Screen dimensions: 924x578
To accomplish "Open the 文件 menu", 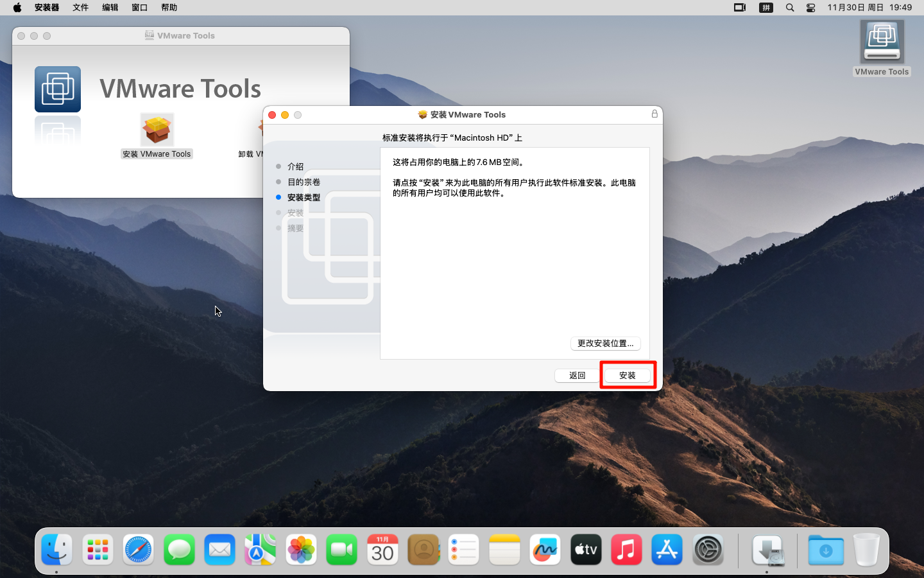I will click(x=80, y=8).
